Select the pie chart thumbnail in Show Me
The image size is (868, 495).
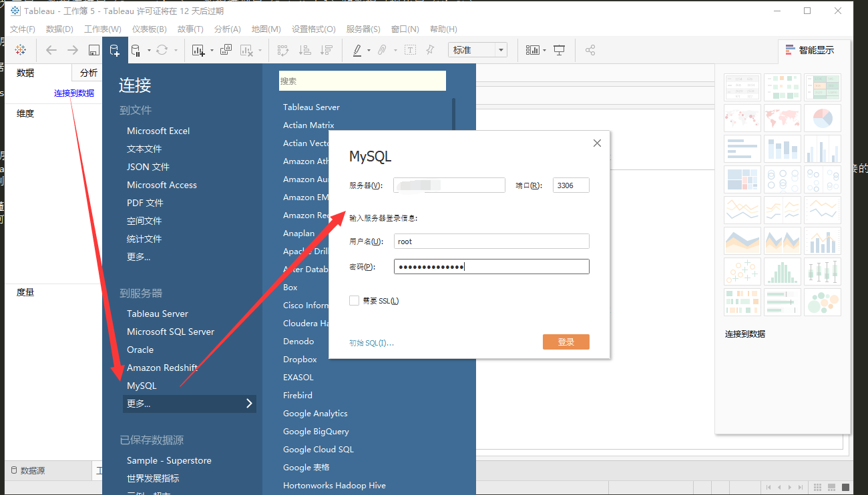pos(823,118)
